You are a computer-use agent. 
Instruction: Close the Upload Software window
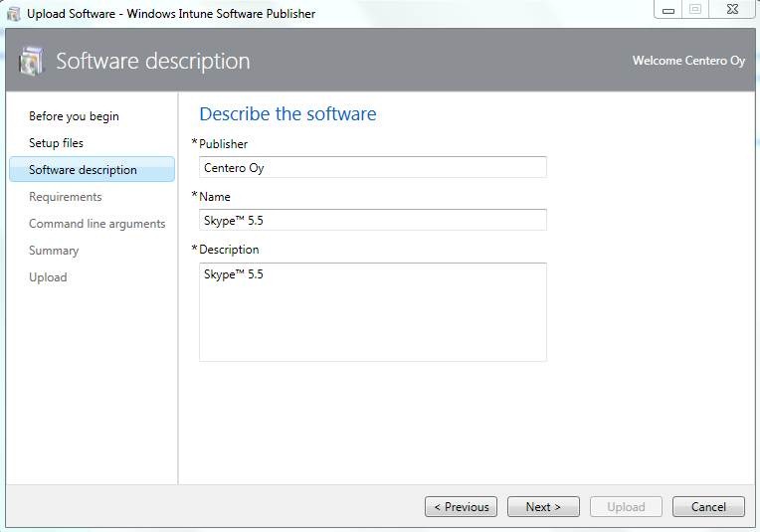pyautogui.click(x=732, y=10)
